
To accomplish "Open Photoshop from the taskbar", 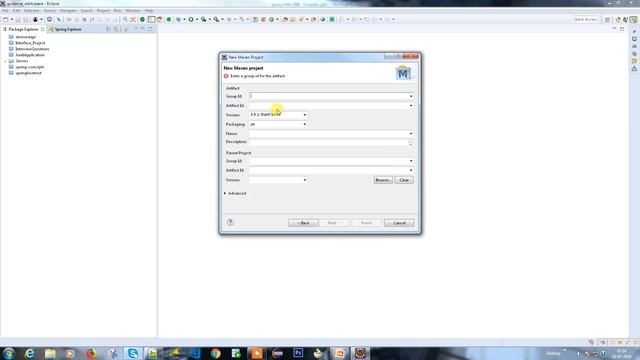I will [298, 353].
